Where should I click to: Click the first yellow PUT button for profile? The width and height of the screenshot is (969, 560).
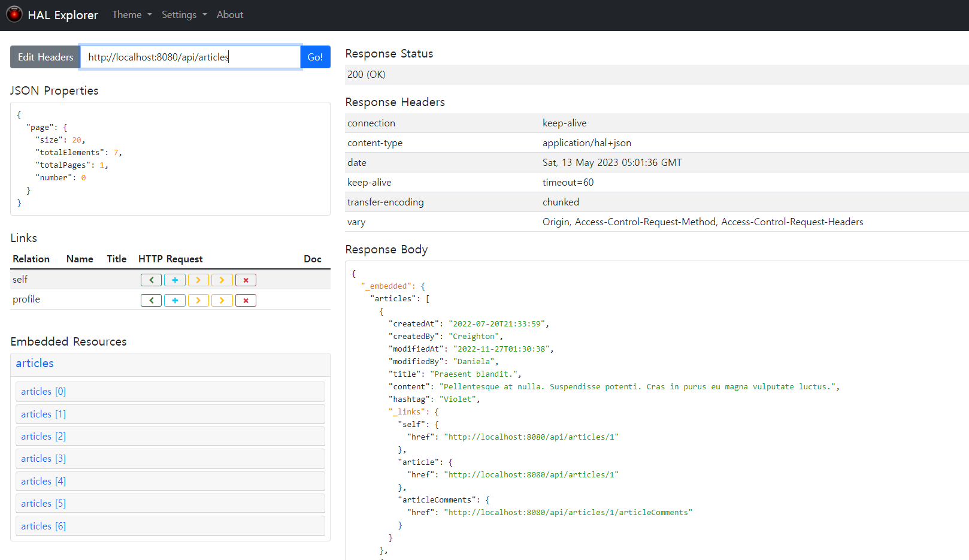[x=198, y=300]
